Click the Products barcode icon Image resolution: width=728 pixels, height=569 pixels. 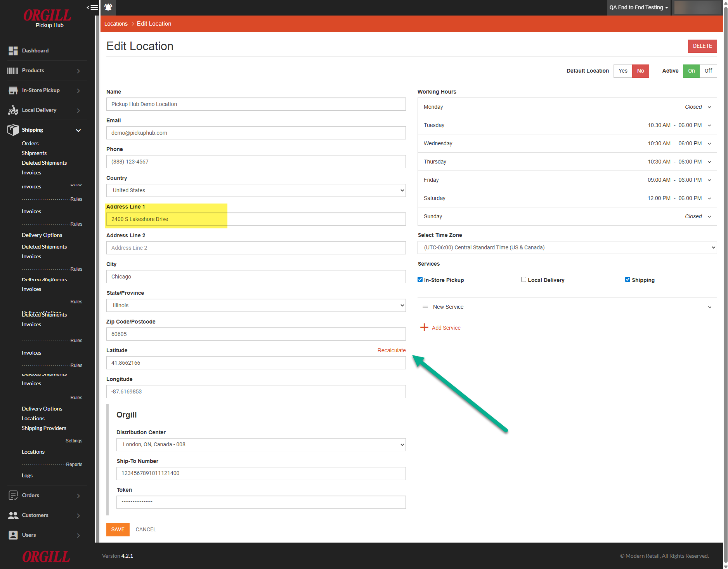pos(13,71)
